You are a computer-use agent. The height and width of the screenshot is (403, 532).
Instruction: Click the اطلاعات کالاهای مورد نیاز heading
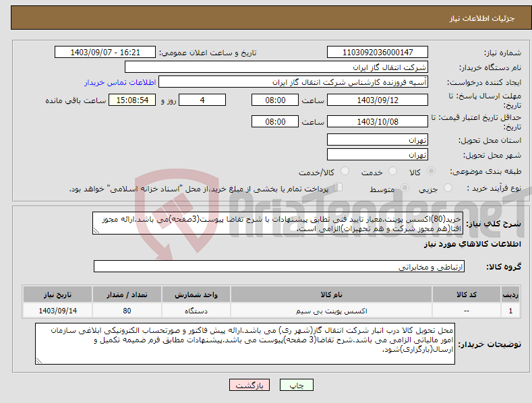pyautogui.click(x=472, y=244)
